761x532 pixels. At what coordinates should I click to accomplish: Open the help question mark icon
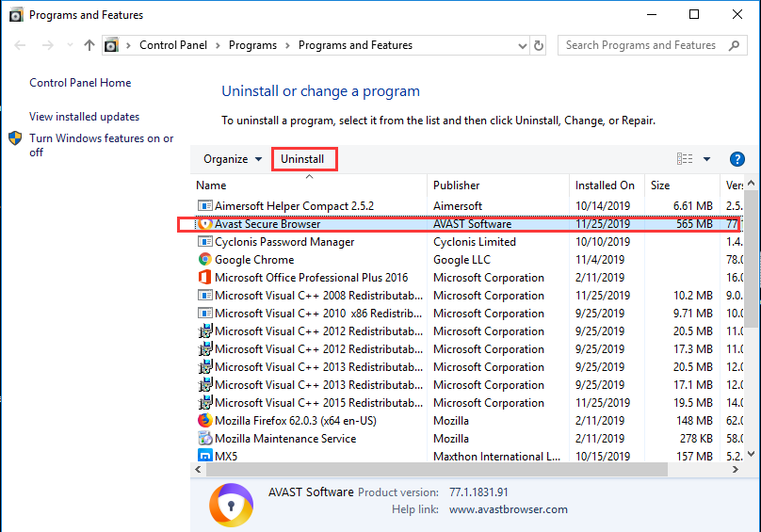[x=737, y=159]
